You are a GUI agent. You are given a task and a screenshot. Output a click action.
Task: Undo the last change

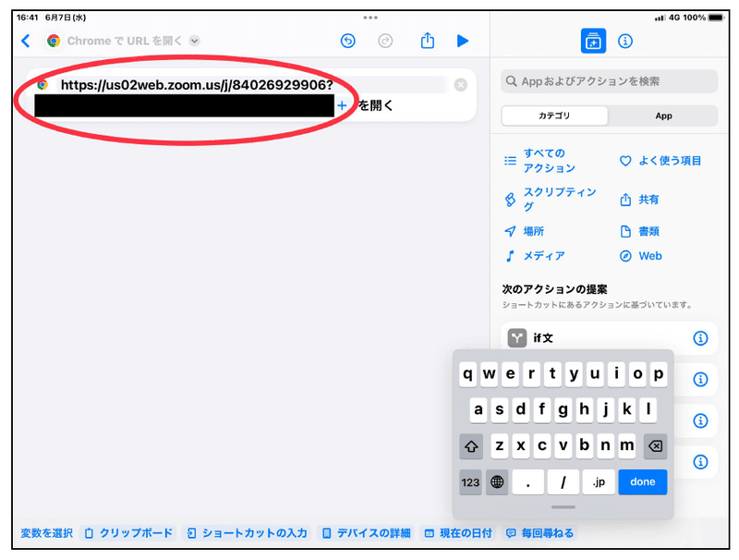(348, 41)
